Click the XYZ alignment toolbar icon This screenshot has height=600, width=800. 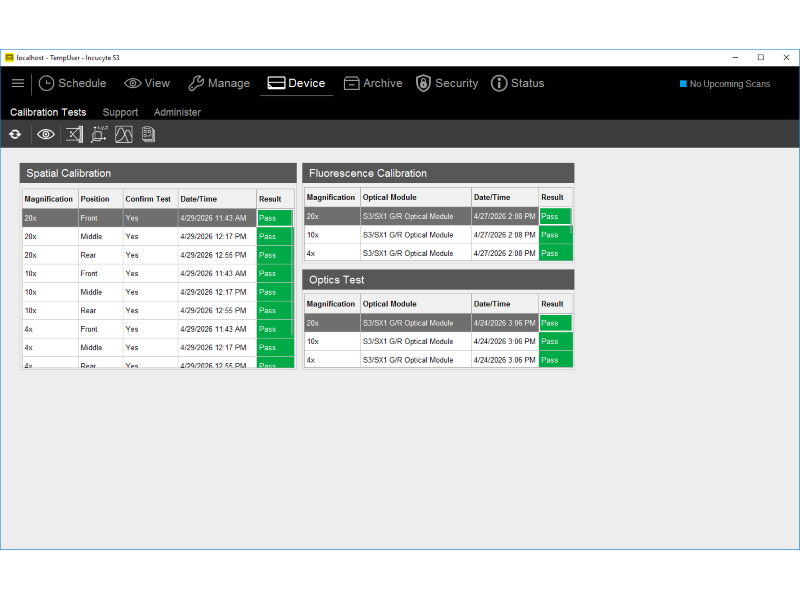tap(99, 134)
